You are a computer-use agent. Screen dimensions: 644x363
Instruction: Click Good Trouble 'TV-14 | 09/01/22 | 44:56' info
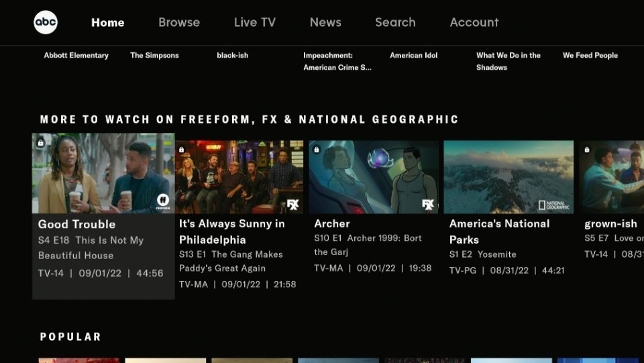pos(101,273)
